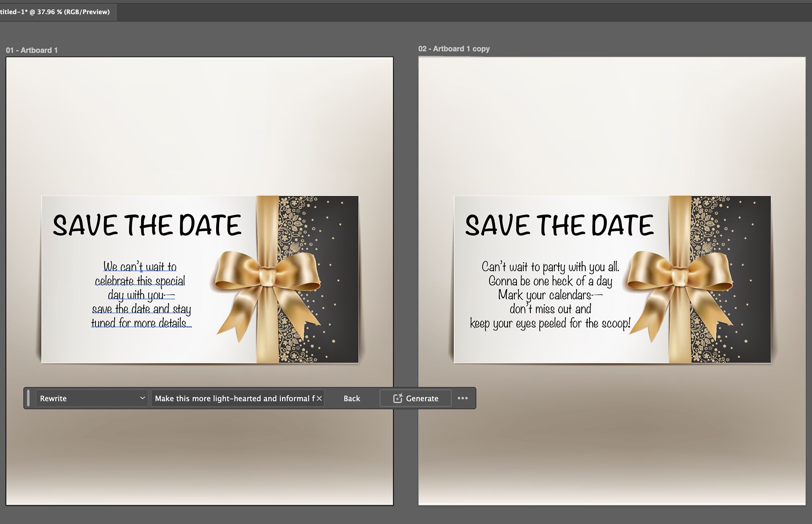This screenshot has width=812, height=524.
Task: Generate the rewritten text
Action: (415, 398)
